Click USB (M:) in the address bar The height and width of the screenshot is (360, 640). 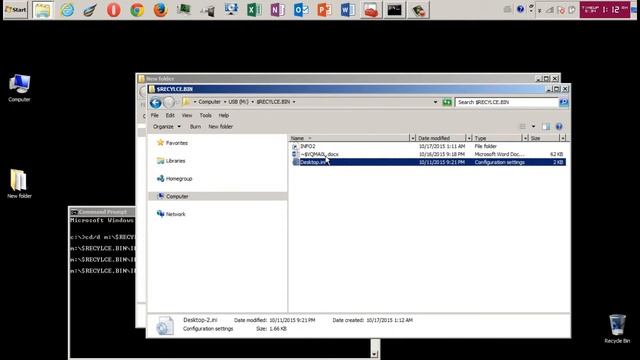[238, 102]
